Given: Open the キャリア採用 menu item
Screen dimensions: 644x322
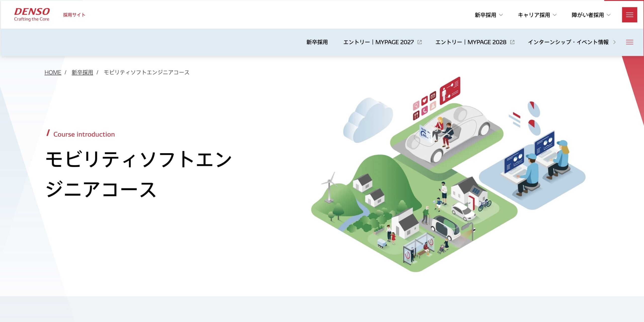Looking at the screenshot, I should 534,15.
